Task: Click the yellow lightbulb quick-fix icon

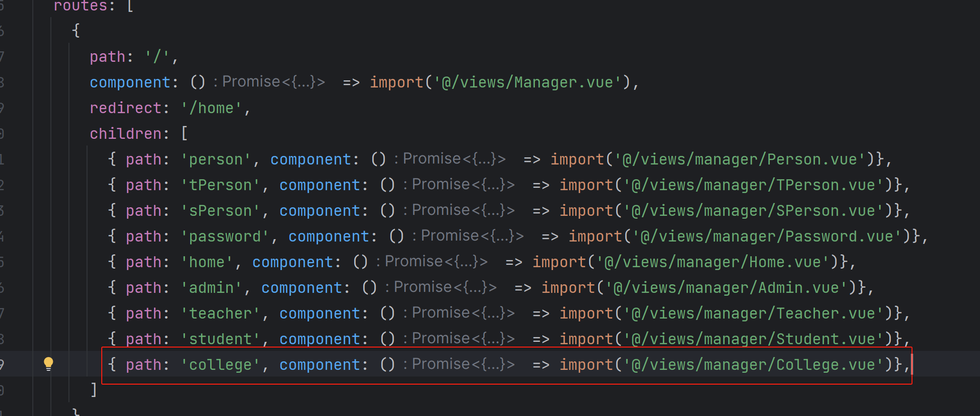Action: (49, 364)
